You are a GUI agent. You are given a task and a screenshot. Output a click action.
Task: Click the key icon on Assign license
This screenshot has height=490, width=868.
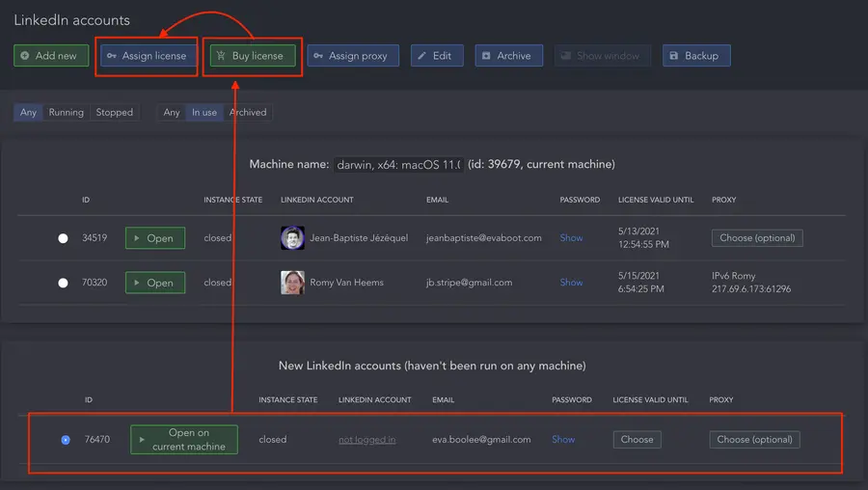click(111, 55)
